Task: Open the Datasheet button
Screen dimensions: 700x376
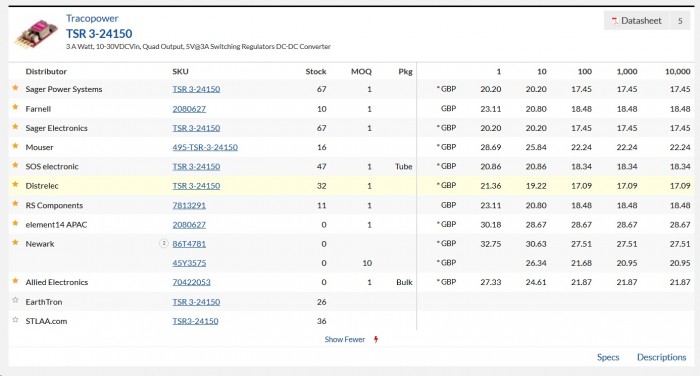Action: point(637,21)
